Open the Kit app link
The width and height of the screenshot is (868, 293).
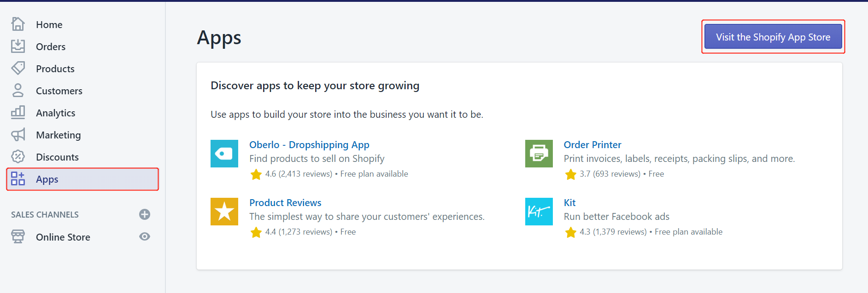coord(570,203)
